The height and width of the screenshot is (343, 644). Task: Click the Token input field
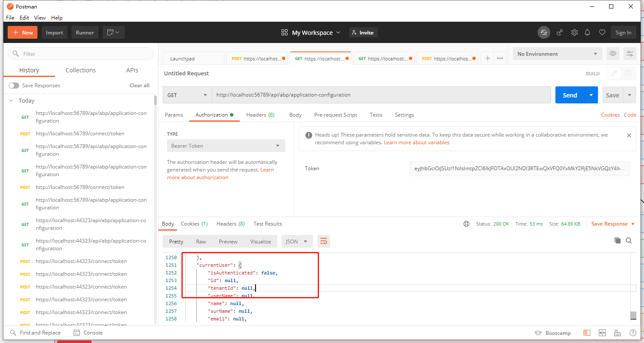pyautogui.click(x=520, y=169)
